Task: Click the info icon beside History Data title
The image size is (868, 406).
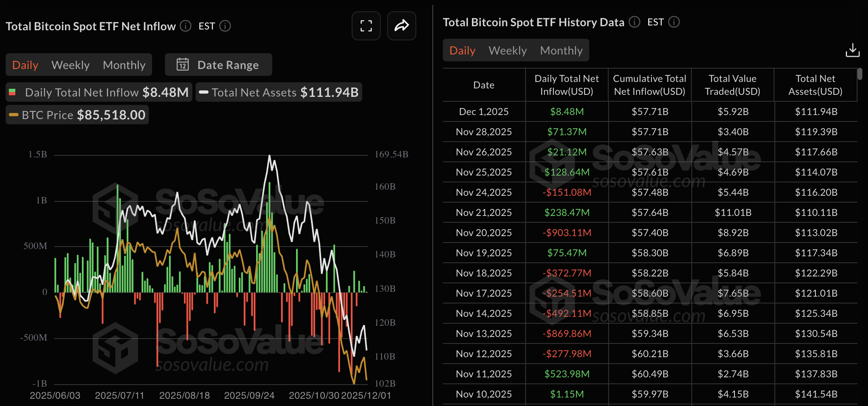Action: [634, 23]
